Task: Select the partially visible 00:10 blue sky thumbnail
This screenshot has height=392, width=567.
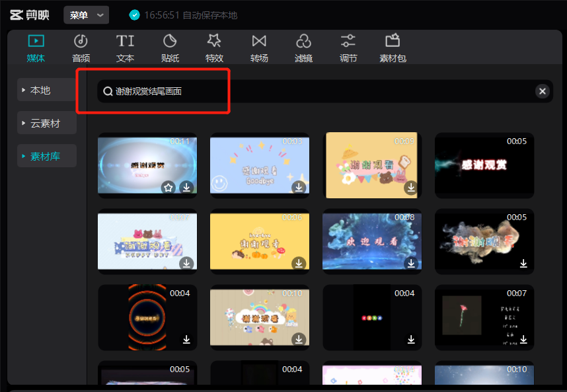Action: [x=484, y=373]
